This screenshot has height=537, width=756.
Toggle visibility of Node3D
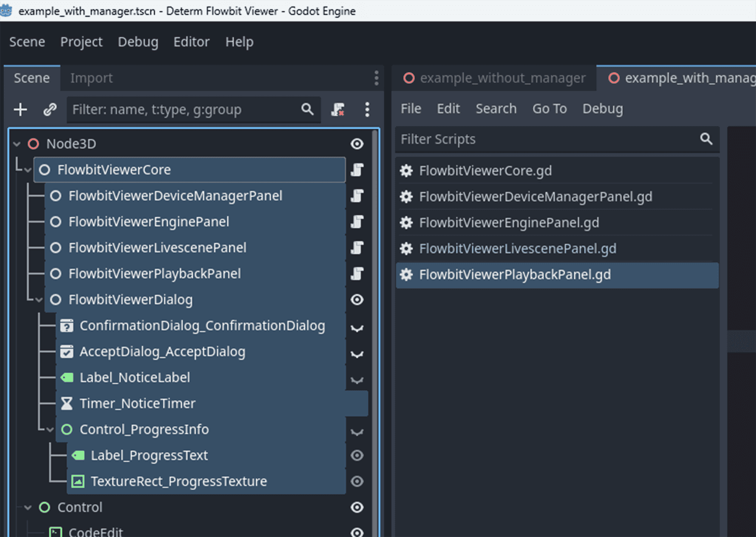(357, 144)
